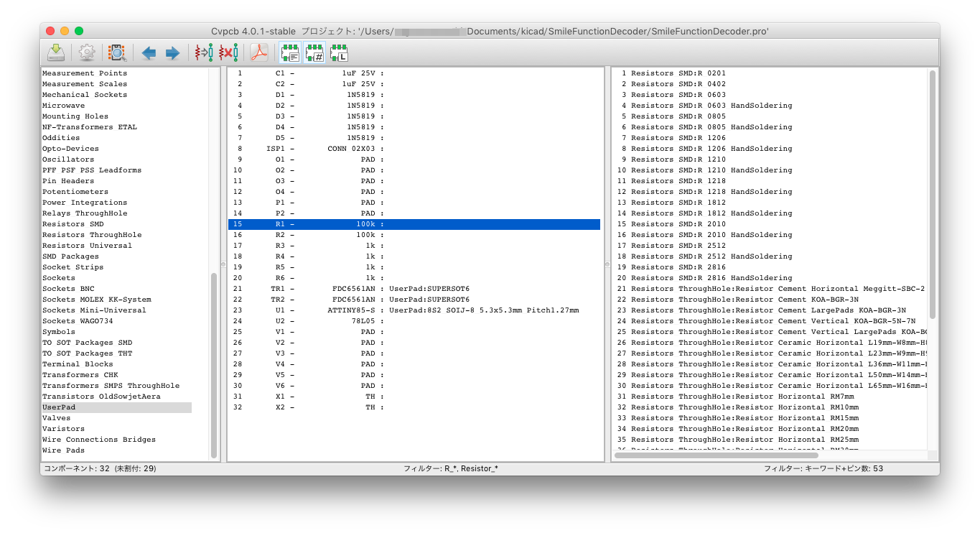Open footprint documentation PDF
Image resolution: width=980 pixels, height=533 pixels.
[x=258, y=52]
